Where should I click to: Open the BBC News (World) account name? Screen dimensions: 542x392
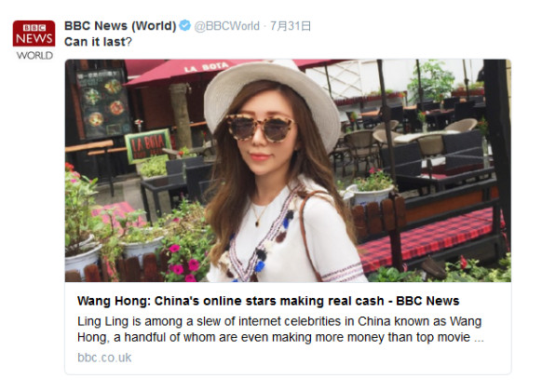point(120,25)
